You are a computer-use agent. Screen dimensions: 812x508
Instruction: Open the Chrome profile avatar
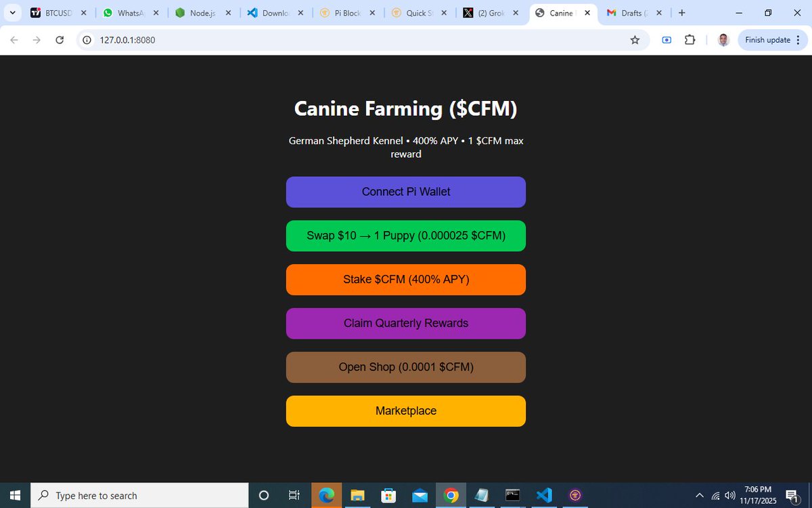pyautogui.click(x=723, y=39)
